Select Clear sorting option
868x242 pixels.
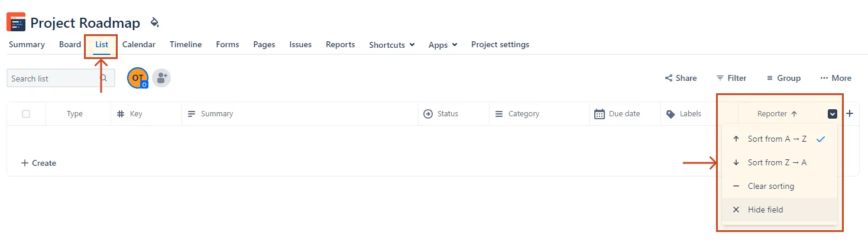point(770,186)
